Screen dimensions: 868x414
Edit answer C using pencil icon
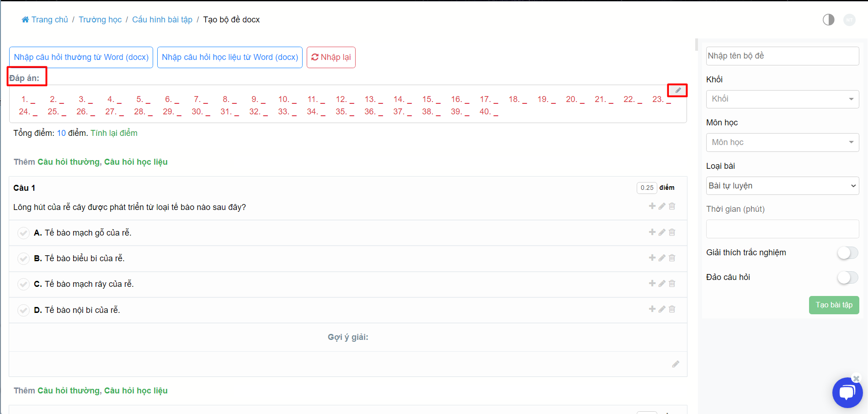[662, 284]
